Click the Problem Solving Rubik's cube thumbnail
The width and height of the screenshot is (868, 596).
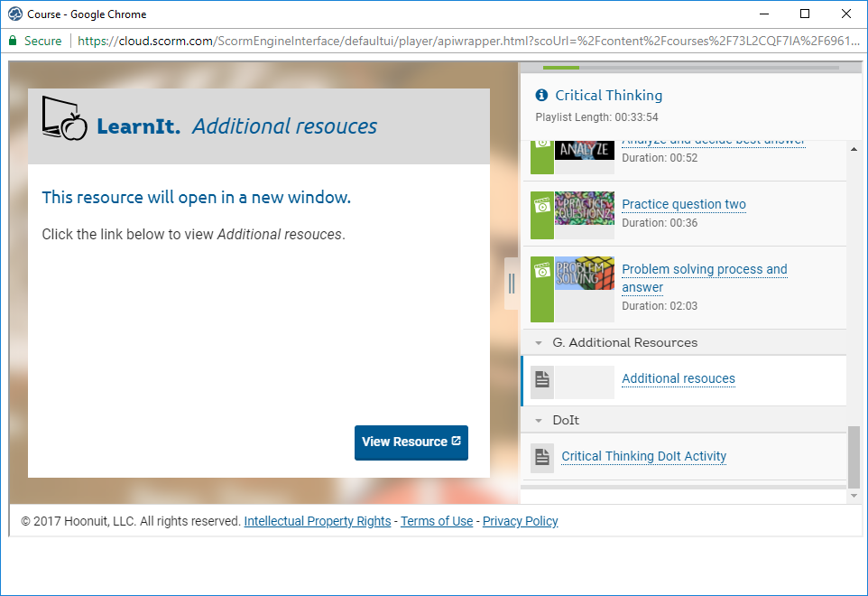point(585,273)
